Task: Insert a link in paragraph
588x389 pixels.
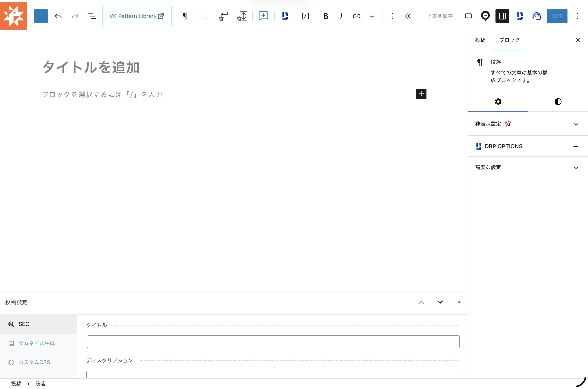Action: point(356,16)
